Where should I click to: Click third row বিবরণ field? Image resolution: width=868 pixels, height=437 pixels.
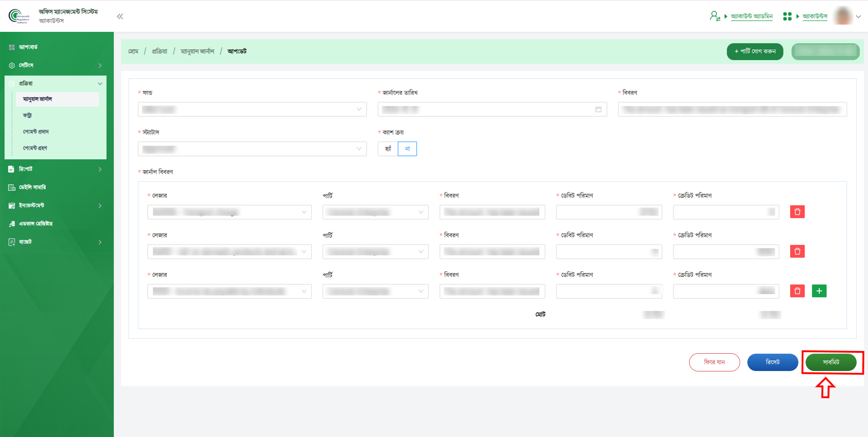[x=492, y=291]
